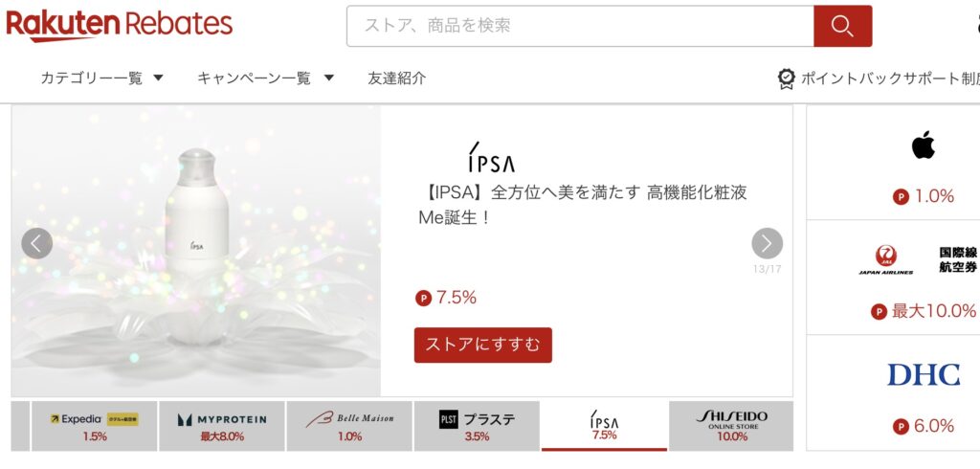Select the プラステ 3.5% thumbnail
Screen dimensions: 980x469
477,426
